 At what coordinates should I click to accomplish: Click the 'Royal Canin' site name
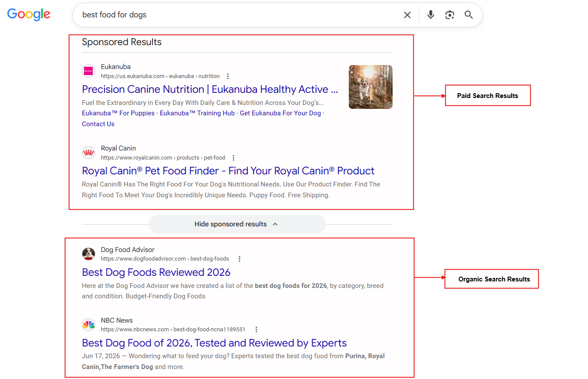click(118, 148)
